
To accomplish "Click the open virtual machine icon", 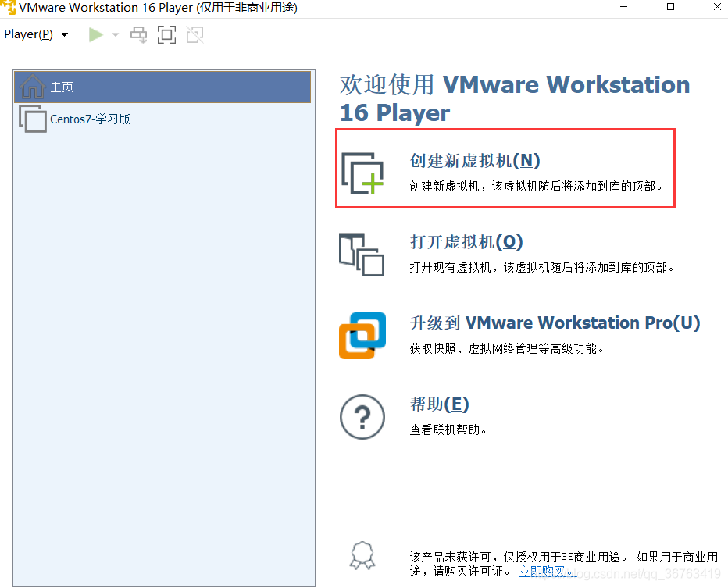I will pyautogui.click(x=361, y=255).
